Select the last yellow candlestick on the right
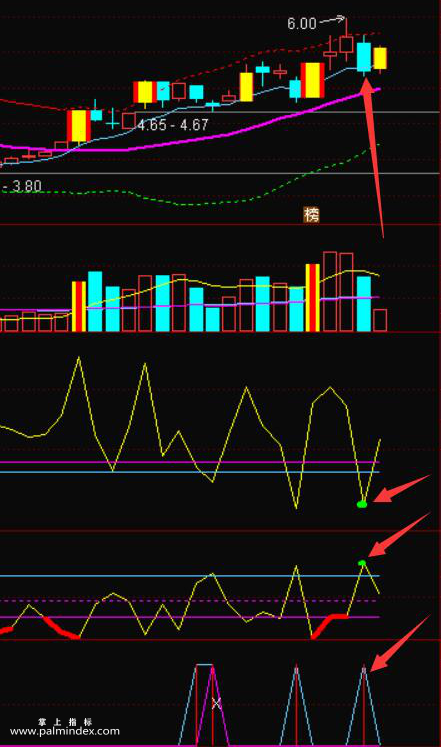Image resolution: width=441 pixels, height=747 pixels. 380,59
